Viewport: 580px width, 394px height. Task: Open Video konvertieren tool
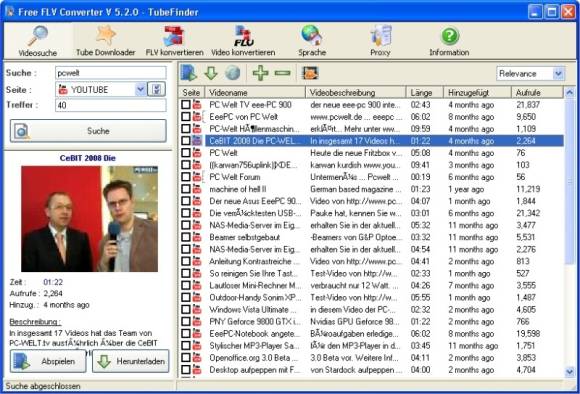(x=243, y=41)
